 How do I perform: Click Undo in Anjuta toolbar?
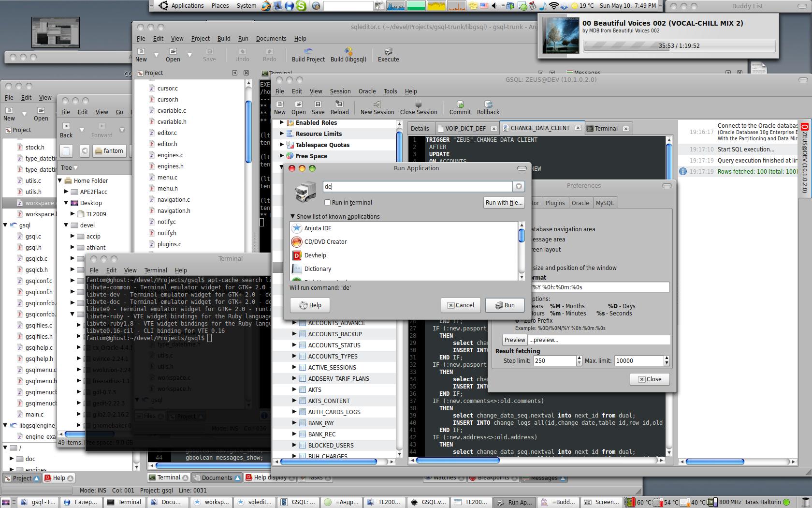[242, 55]
